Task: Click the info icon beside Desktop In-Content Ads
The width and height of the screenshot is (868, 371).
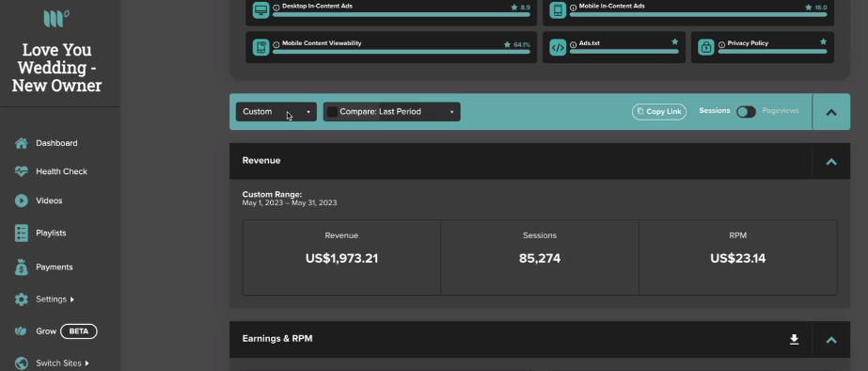Action: pos(276,8)
